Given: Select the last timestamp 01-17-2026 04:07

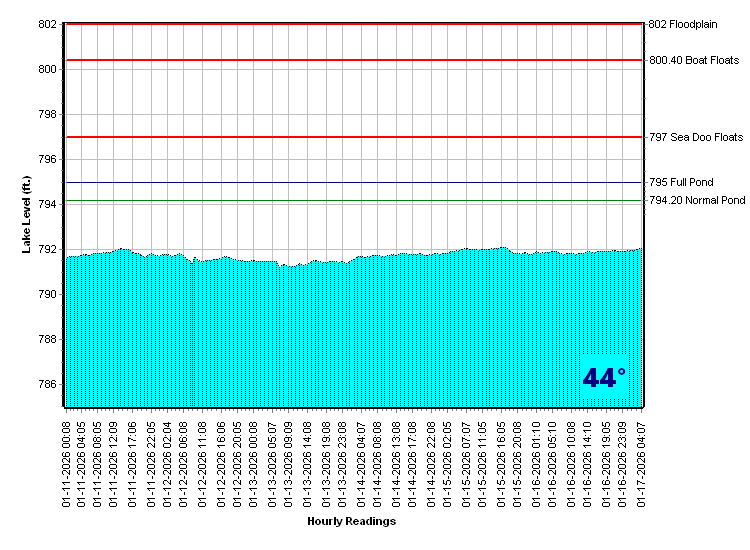Looking at the screenshot, I should [x=640, y=463].
